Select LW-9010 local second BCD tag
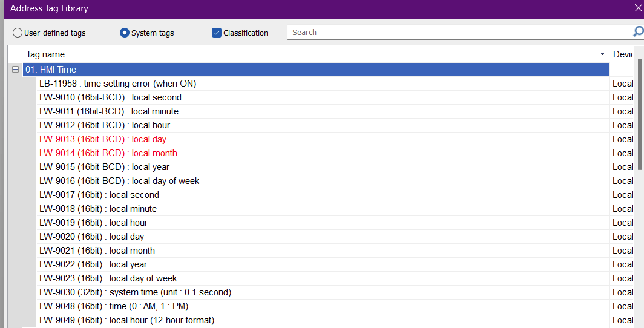 110,97
